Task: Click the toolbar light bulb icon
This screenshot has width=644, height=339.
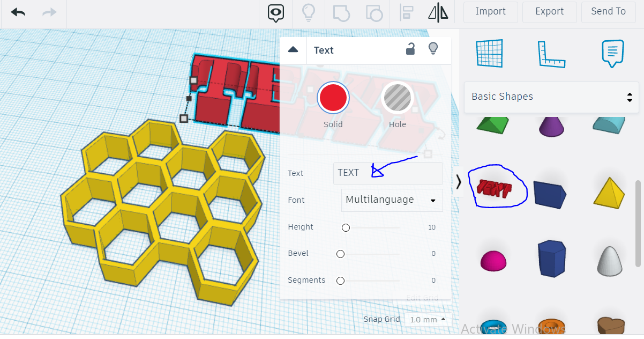Action: 309,12
